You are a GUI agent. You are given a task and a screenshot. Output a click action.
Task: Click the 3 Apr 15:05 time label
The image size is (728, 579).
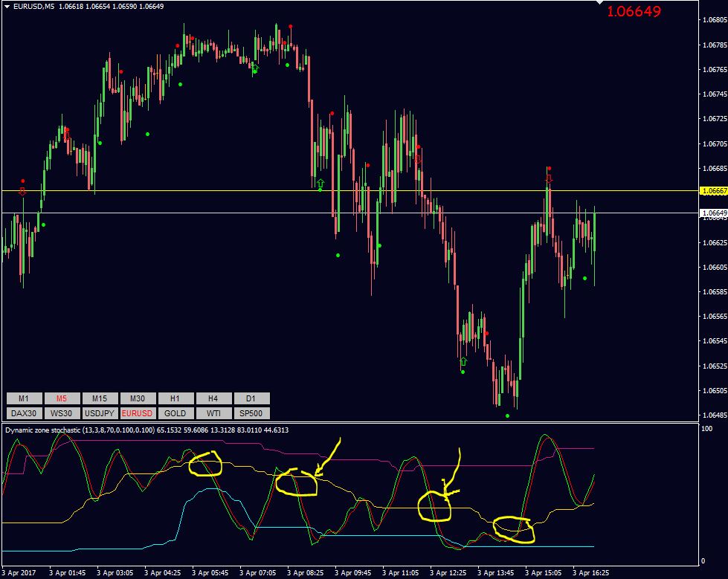click(544, 573)
